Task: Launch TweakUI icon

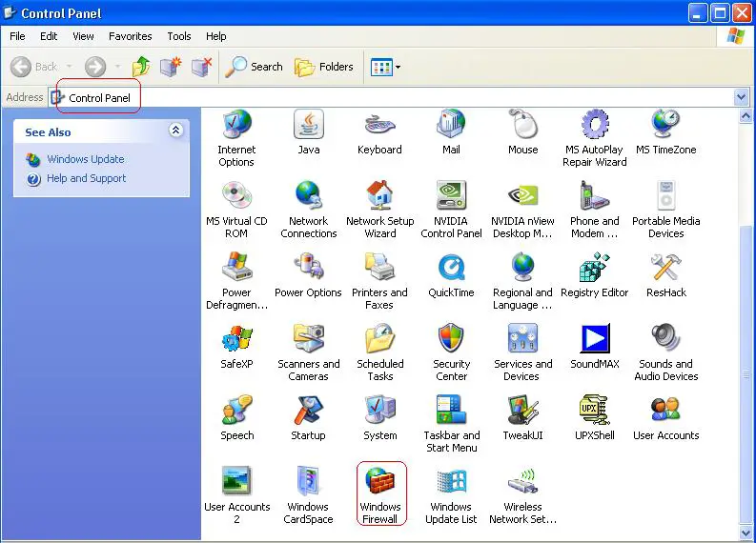Action: [522, 418]
